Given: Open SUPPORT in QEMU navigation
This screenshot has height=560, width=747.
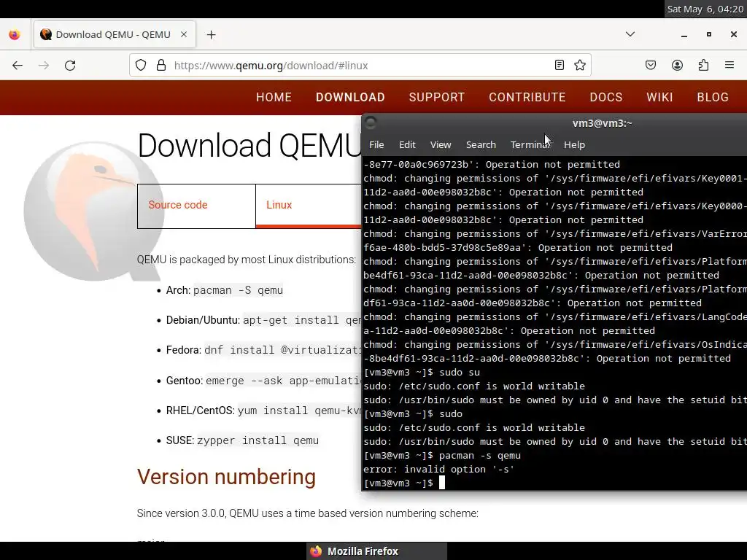Looking at the screenshot, I should tap(436, 97).
